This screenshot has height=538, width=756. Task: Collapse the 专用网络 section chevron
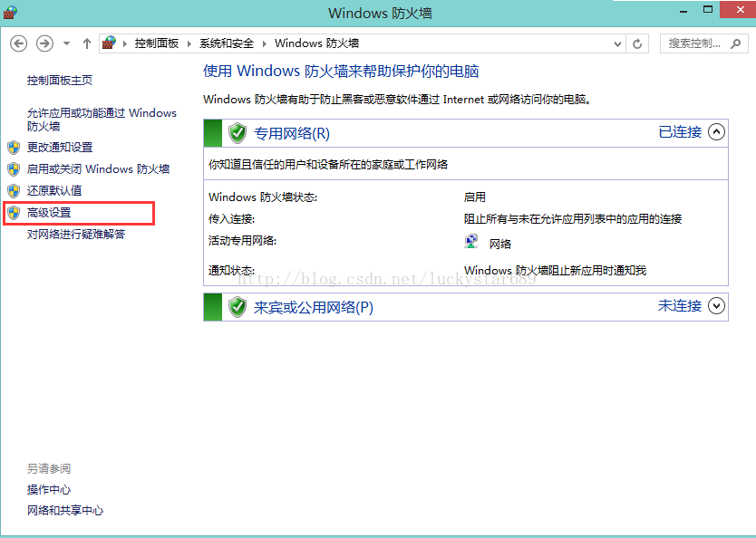pos(716,132)
